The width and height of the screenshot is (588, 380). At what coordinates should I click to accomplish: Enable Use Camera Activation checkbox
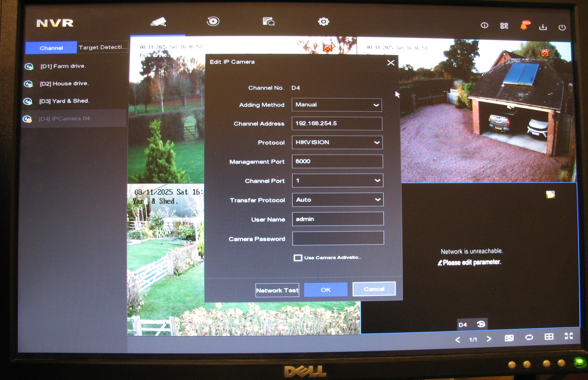click(298, 258)
